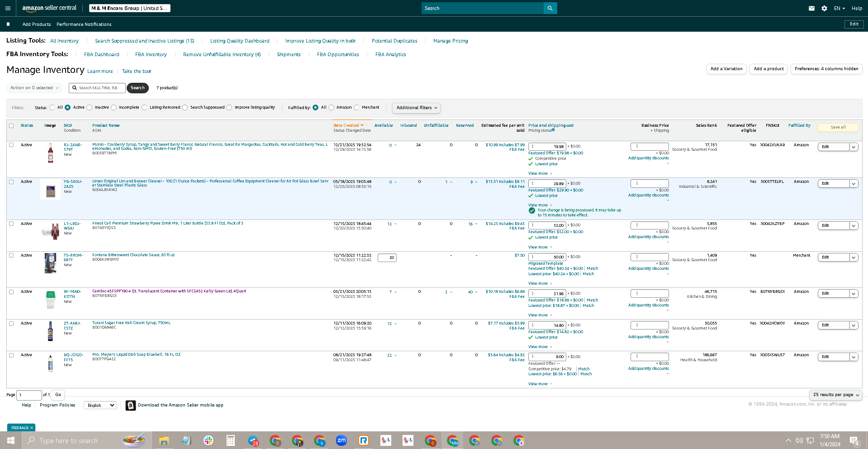The height and width of the screenshot is (449, 868).
Task: Open the FBA Dashboard tool
Action: click(102, 54)
